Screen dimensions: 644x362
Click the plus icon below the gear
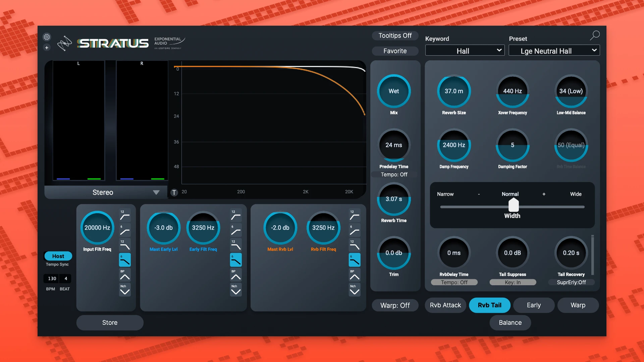[47, 48]
